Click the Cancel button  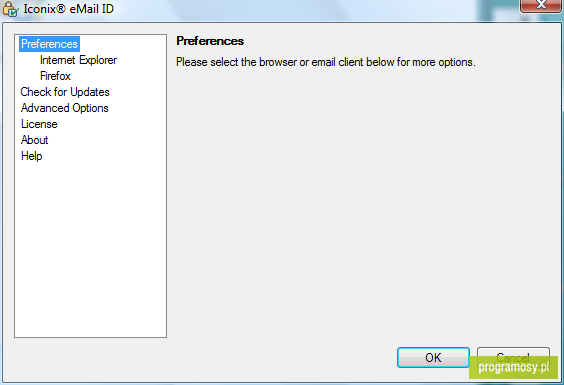pos(513,355)
